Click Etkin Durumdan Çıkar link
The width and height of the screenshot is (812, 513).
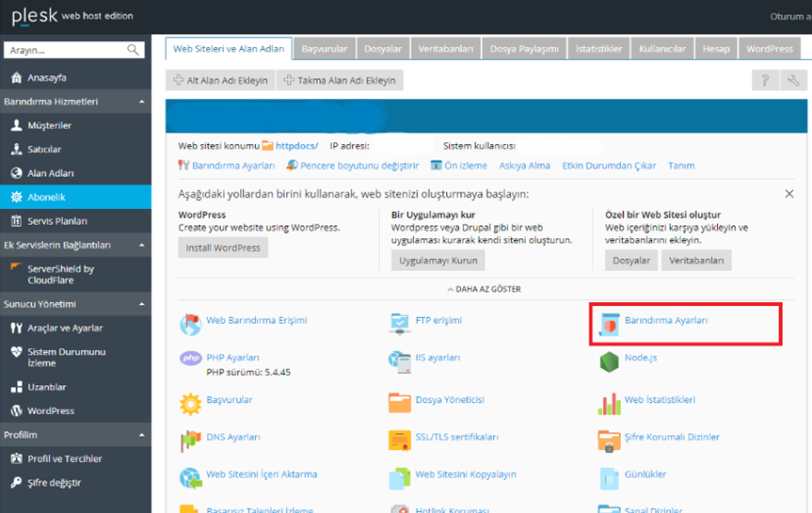coord(609,166)
